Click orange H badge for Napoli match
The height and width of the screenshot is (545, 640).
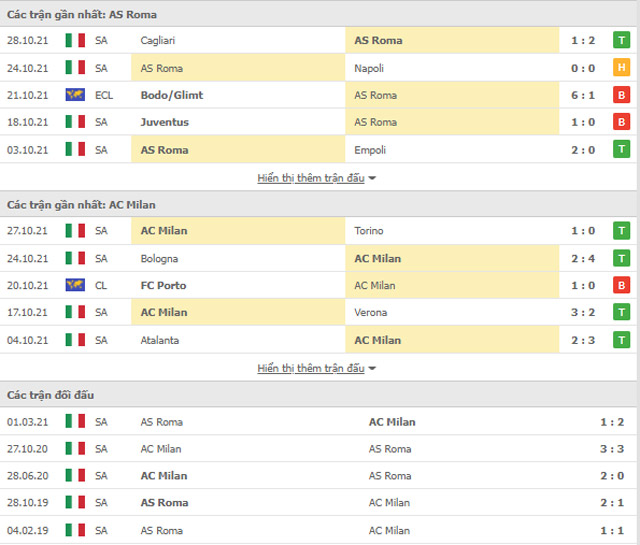[622, 68]
